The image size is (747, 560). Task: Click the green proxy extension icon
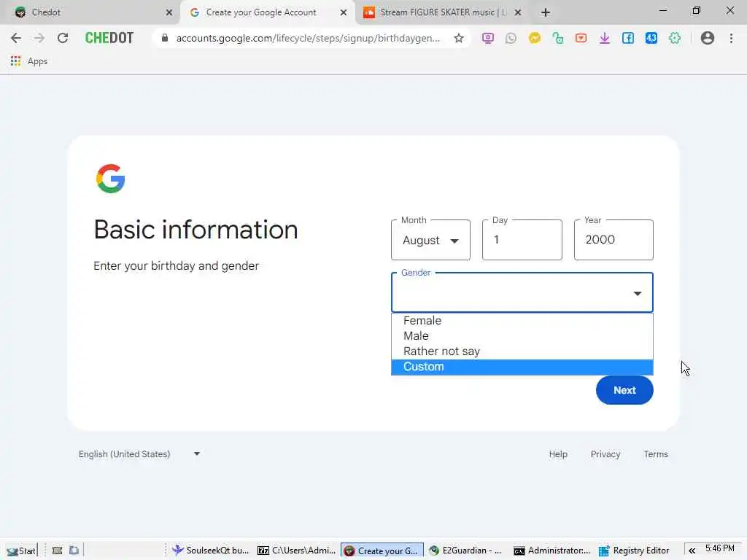click(557, 38)
